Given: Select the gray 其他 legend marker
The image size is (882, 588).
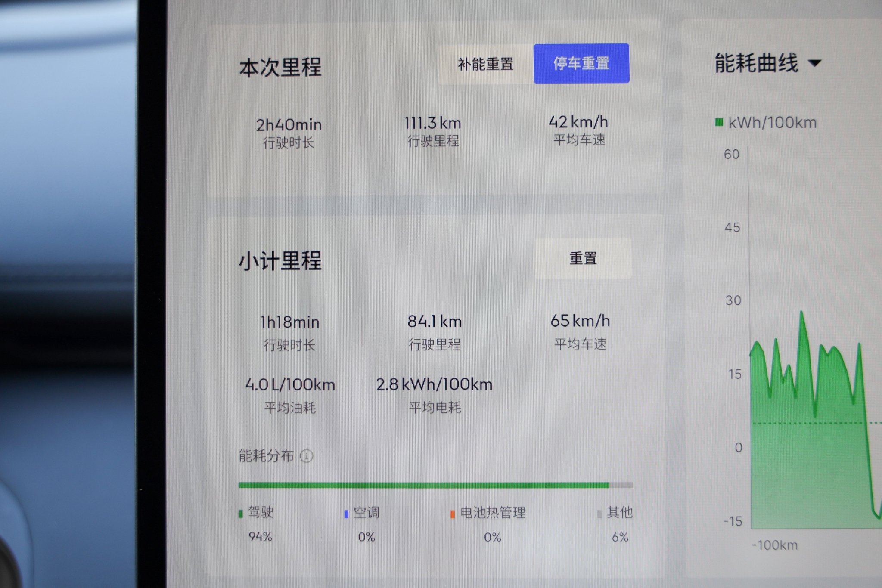Looking at the screenshot, I should coord(599,514).
